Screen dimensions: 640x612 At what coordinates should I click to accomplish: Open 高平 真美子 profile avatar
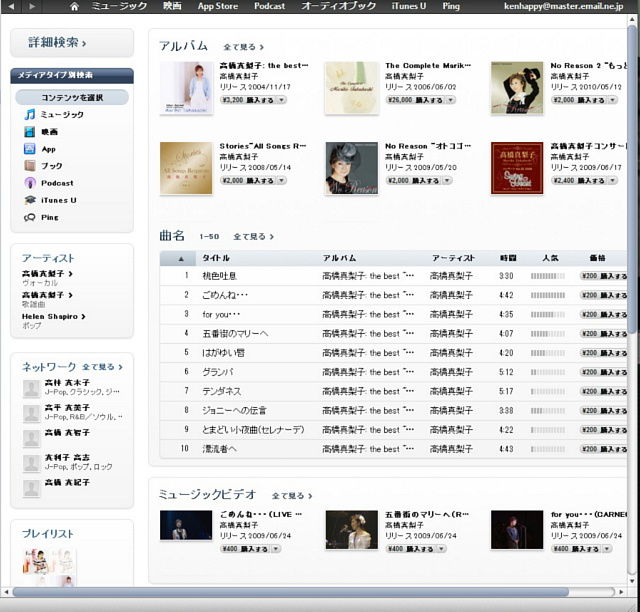point(31,413)
